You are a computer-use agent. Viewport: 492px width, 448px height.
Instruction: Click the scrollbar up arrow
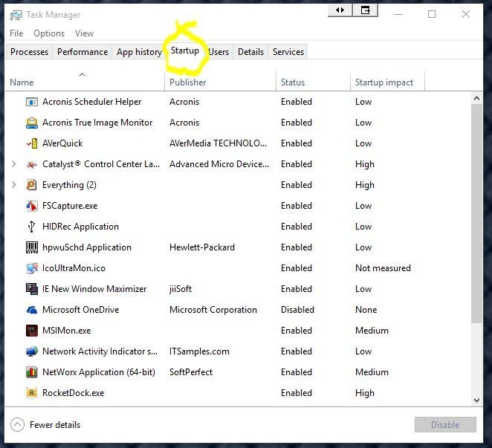point(476,99)
